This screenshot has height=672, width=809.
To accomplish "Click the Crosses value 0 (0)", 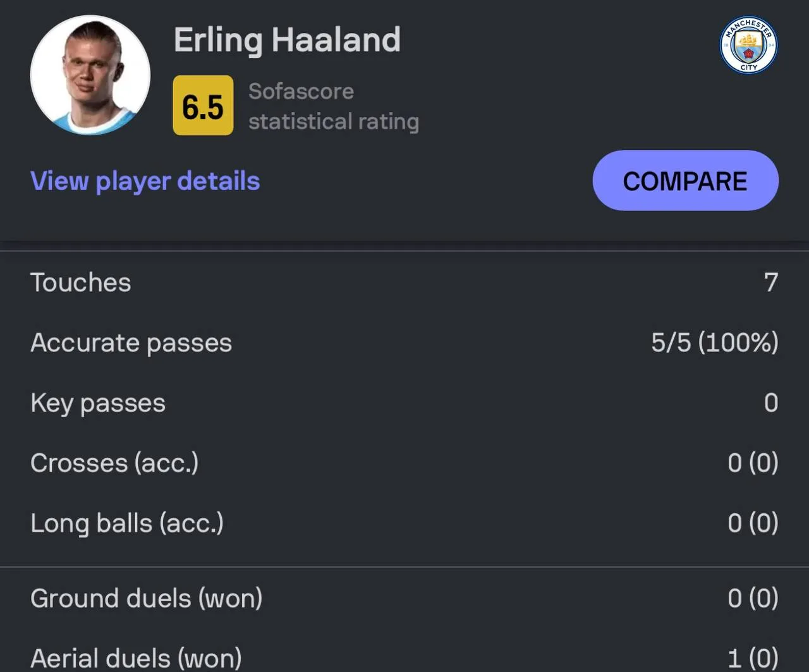I will [x=753, y=463].
